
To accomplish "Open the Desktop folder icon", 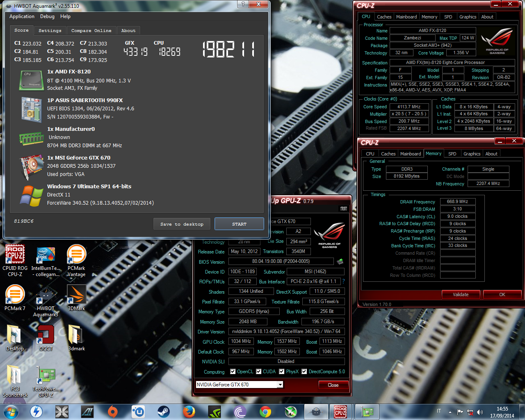I will pos(15,338).
